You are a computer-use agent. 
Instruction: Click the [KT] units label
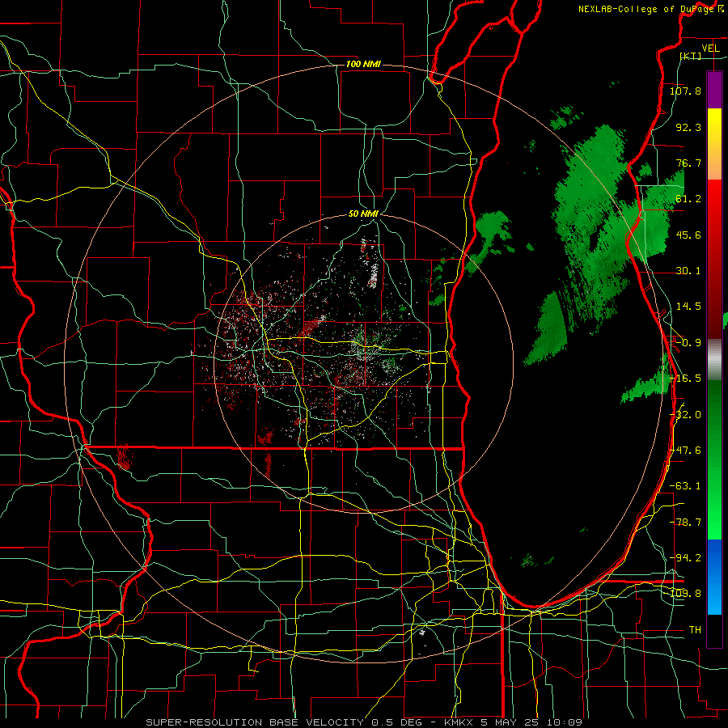point(691,56)
